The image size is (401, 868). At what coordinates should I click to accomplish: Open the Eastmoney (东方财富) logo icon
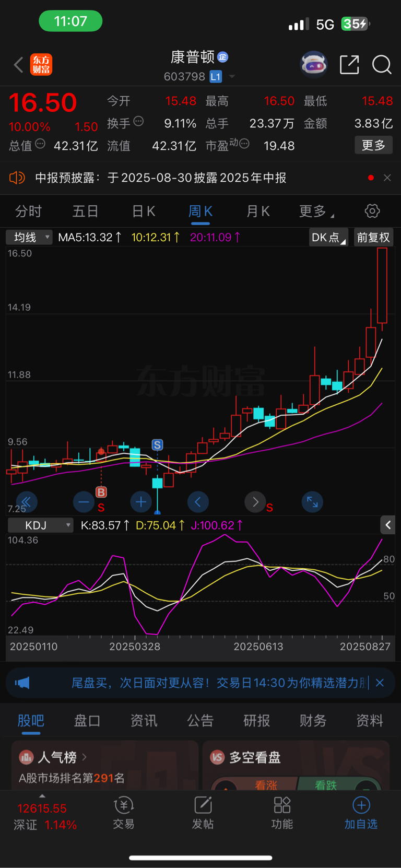[x=41, y=65]
